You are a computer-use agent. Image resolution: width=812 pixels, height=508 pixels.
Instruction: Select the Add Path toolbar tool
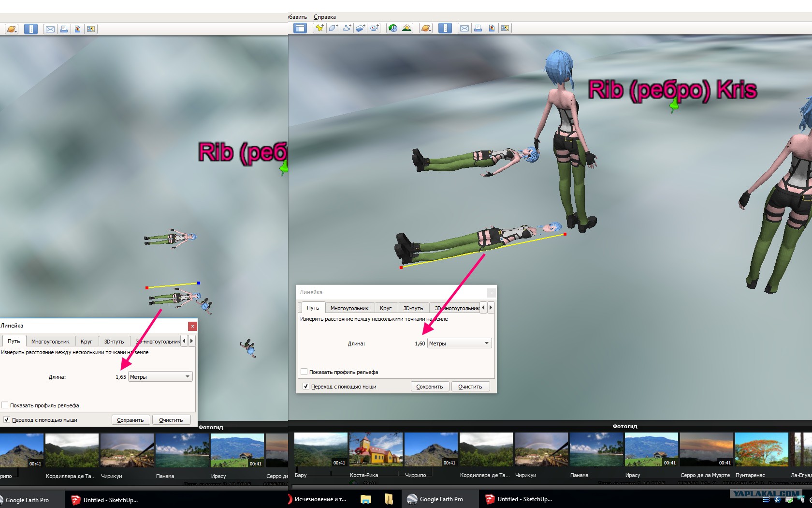point(347,28)
